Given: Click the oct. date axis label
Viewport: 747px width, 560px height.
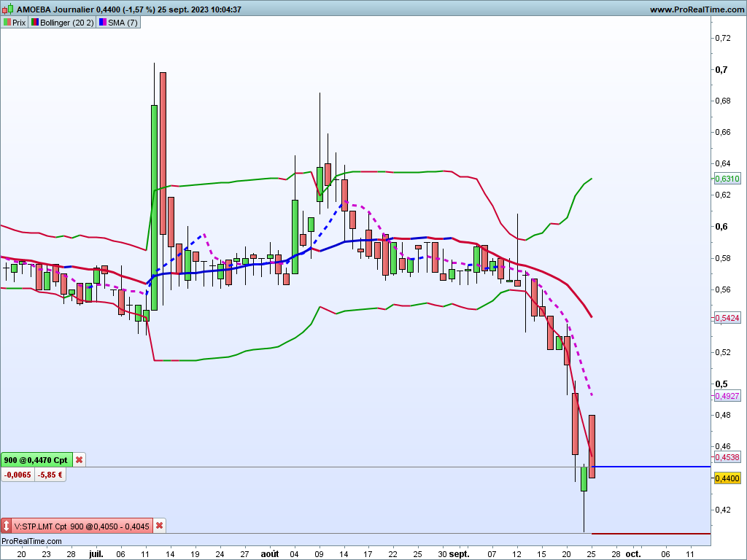Looking at the screenshot, I should tap(633, 554).
